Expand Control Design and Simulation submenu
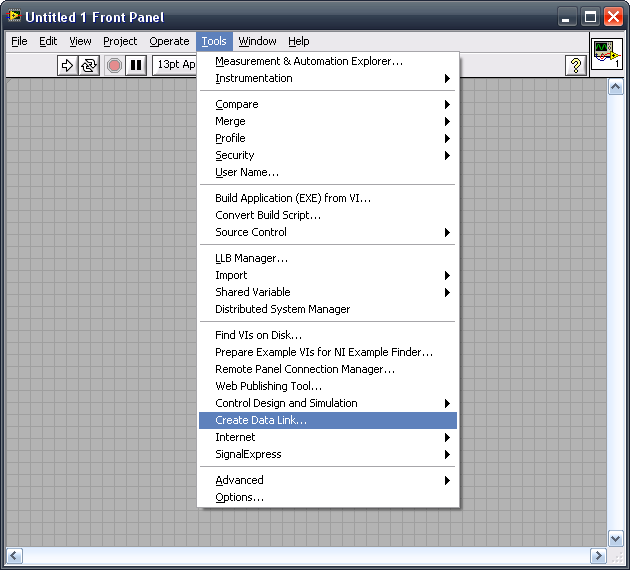The width and height of the screenshot is (630, 570). [328, 403]
